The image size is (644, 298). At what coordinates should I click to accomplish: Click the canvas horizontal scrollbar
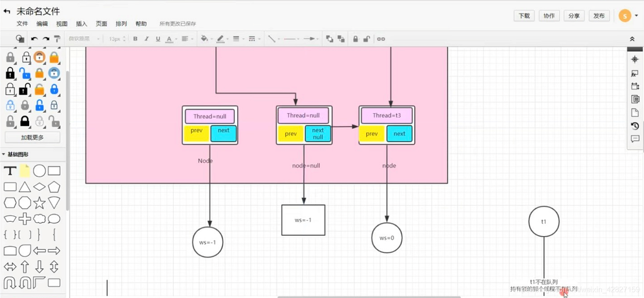pos(369,297)
